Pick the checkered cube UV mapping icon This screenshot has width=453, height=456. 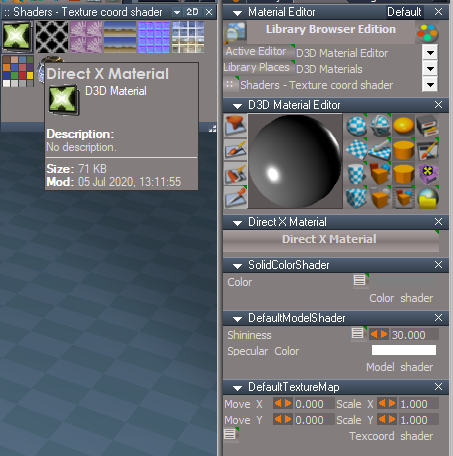356,198
